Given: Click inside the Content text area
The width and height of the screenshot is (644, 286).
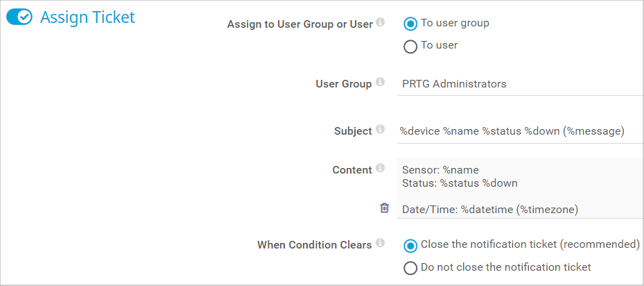Looking at the screenshot, I should (520, 187).
